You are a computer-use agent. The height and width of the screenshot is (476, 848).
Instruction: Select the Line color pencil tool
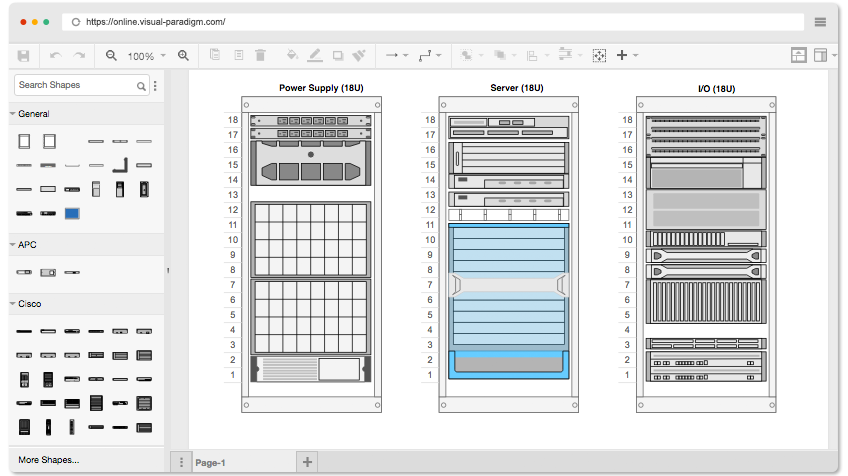coord(315,55)
